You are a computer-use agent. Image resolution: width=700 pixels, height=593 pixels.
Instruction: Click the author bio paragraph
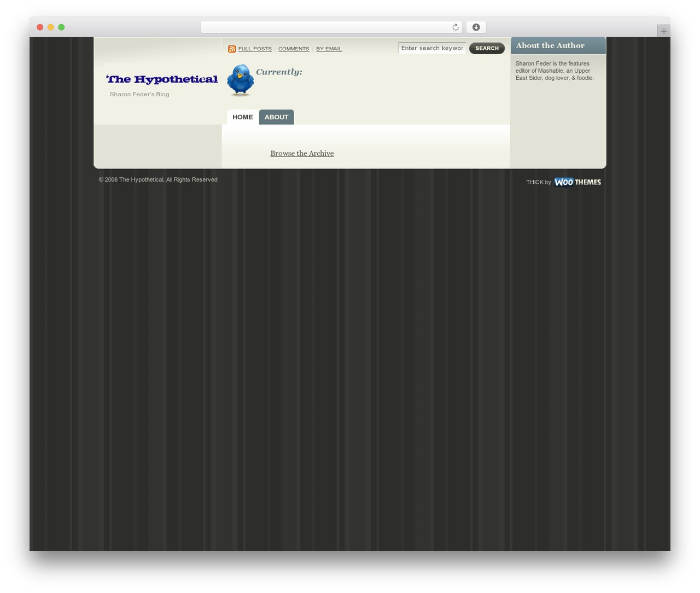(555, 71)
